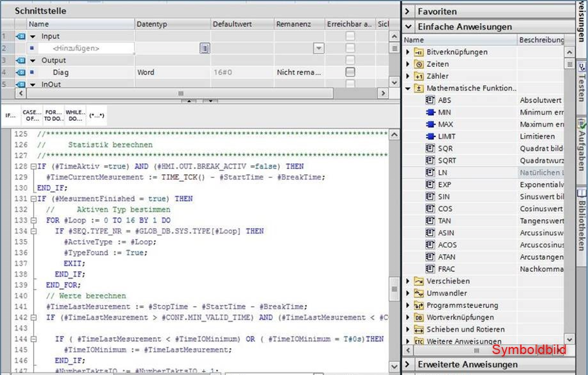Insert CASE OF statement template
The height and width of the screenshot is (375, 588).
pyautogui.click(x=32, y=115)
